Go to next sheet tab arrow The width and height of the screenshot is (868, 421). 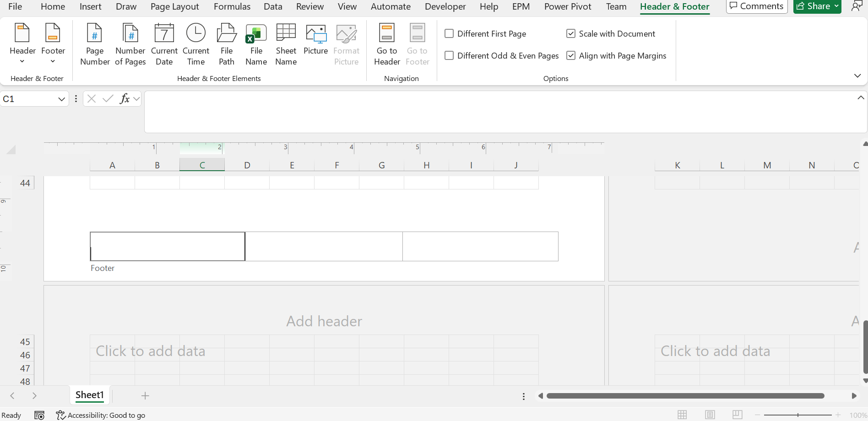coord(34,396)
